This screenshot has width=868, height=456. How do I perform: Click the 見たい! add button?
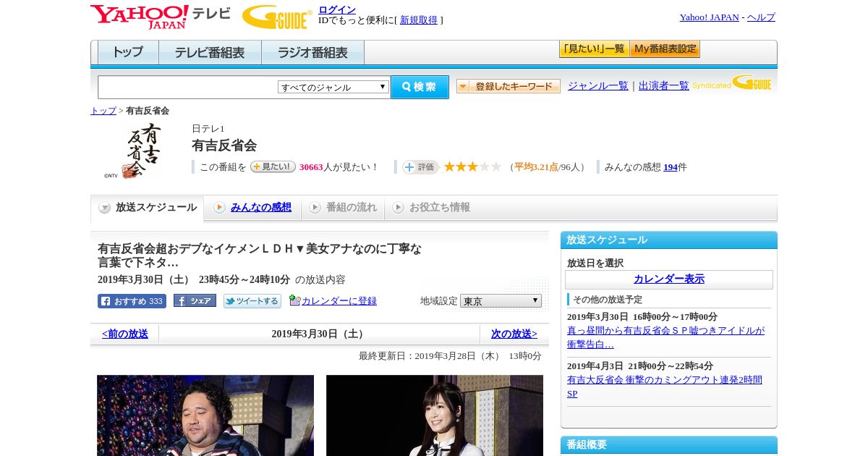(273, 166)
